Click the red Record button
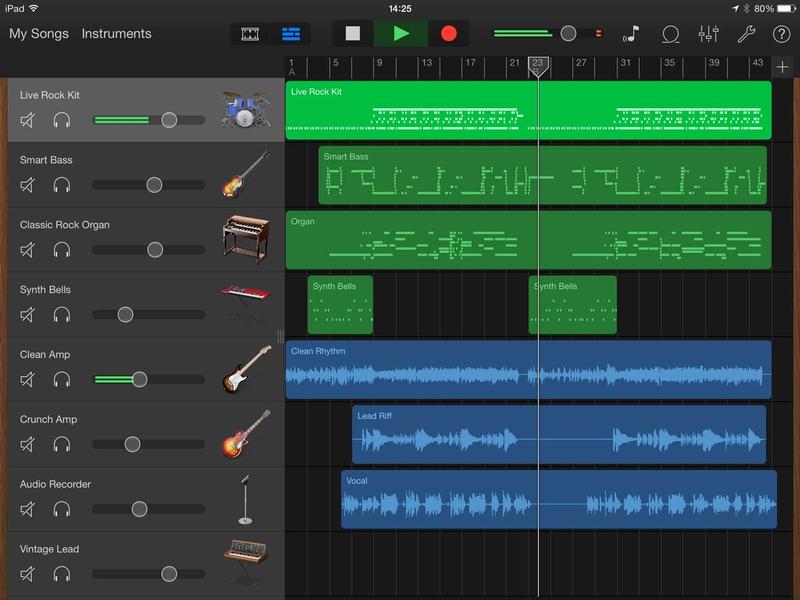 (449, 33)
